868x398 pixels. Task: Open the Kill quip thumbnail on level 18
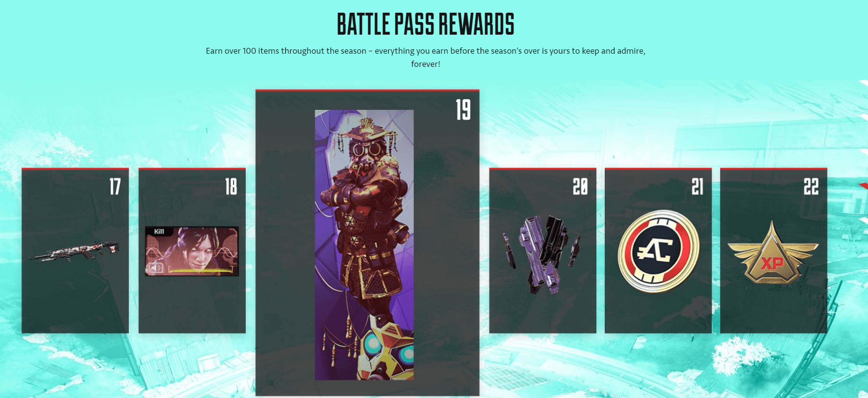(x=192, y=251)
